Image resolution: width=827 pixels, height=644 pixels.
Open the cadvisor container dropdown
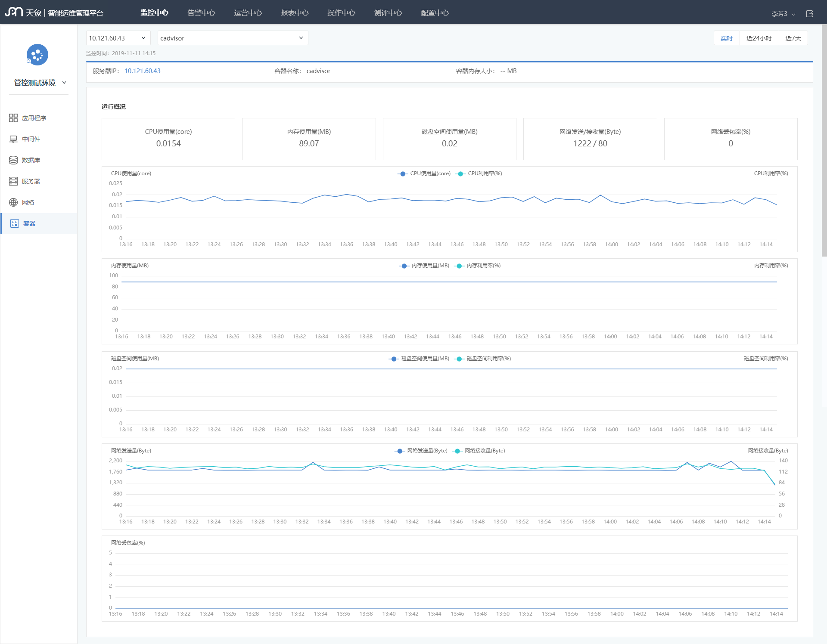pos(233,38)
